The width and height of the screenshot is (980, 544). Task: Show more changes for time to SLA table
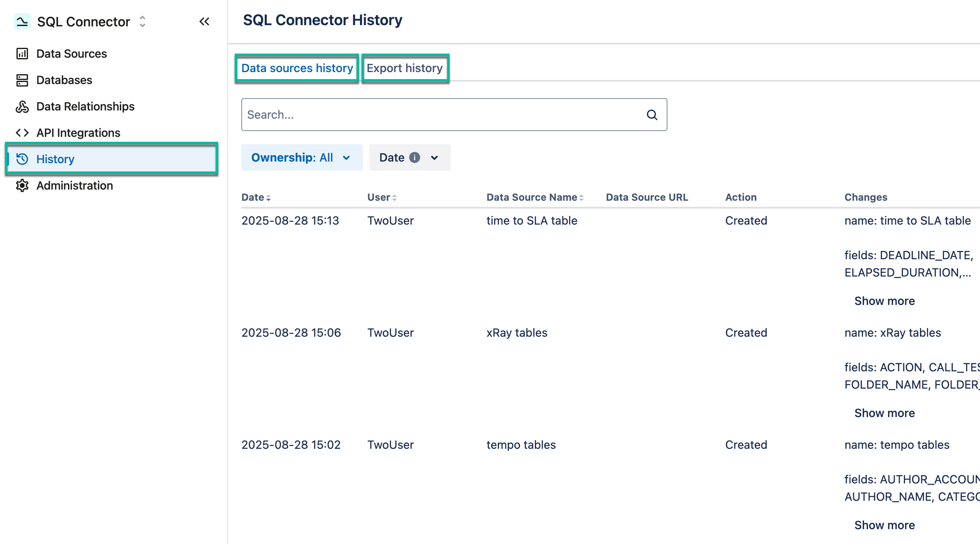(x=884, y=300)
